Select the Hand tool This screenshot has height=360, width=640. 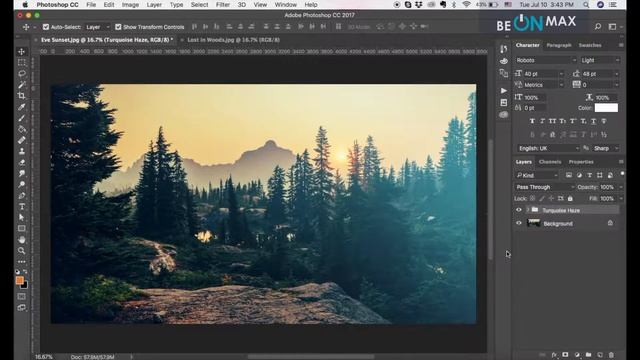[x=22, y=240]
